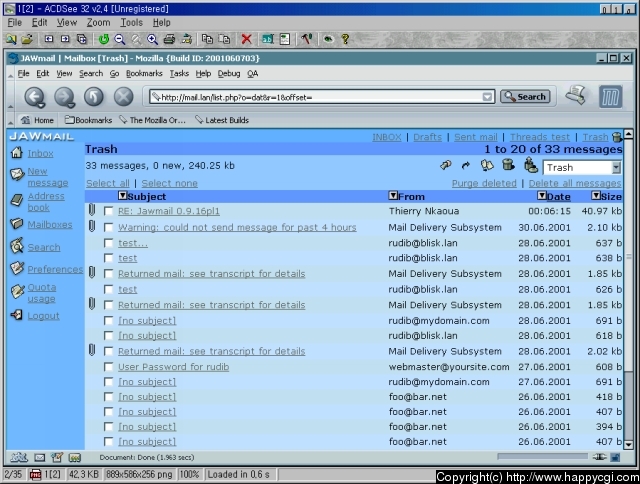
Task: Collapse the Mozilla personal toolbar grippy
Action: tap(11, 120)
